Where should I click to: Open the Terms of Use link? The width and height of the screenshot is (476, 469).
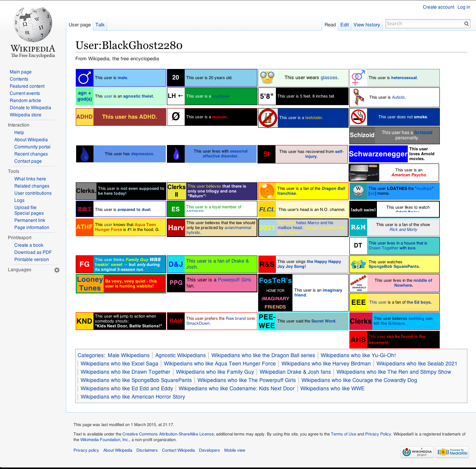click(x=343, y=434)
